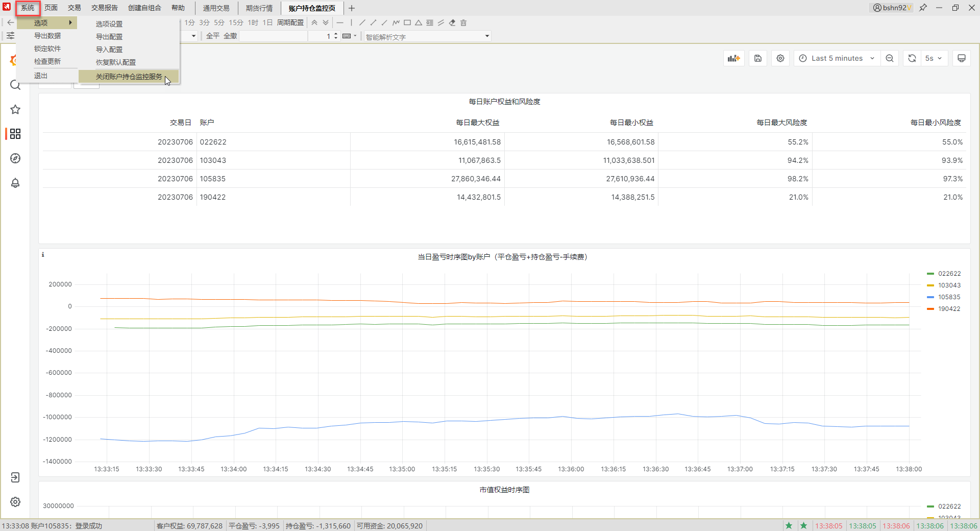Switch to the 期货行情 tab
The width and height of the screenshot is (980, 531).
(x=259, y=8)
